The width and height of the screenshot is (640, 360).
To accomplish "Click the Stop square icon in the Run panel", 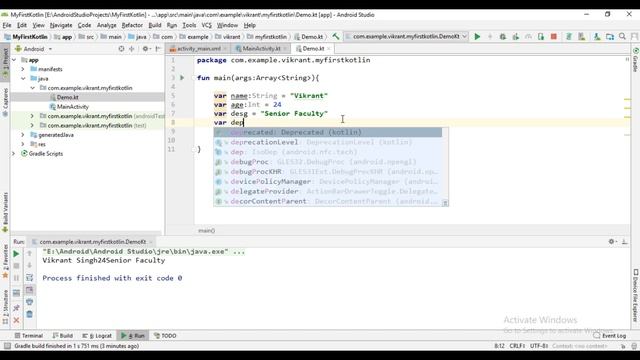I will pos(16,266).
